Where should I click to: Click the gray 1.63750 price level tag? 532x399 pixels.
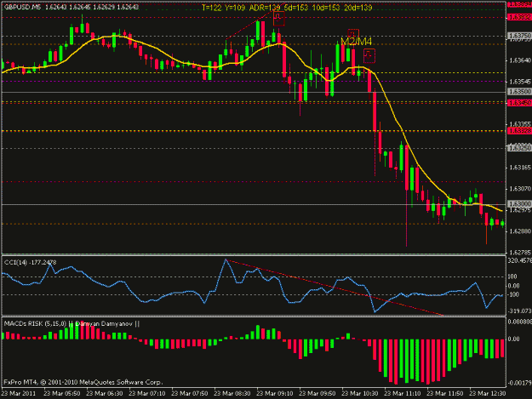click(519, 36)
